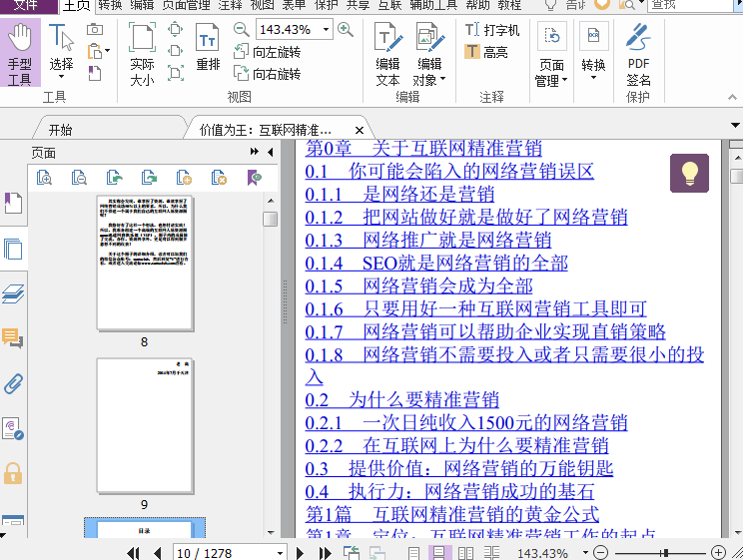The width and height of the screenshot is (743, 560).
Task: Collapse the ribbon with the caret
Action: pyautogui.click(x=732, y=97)
